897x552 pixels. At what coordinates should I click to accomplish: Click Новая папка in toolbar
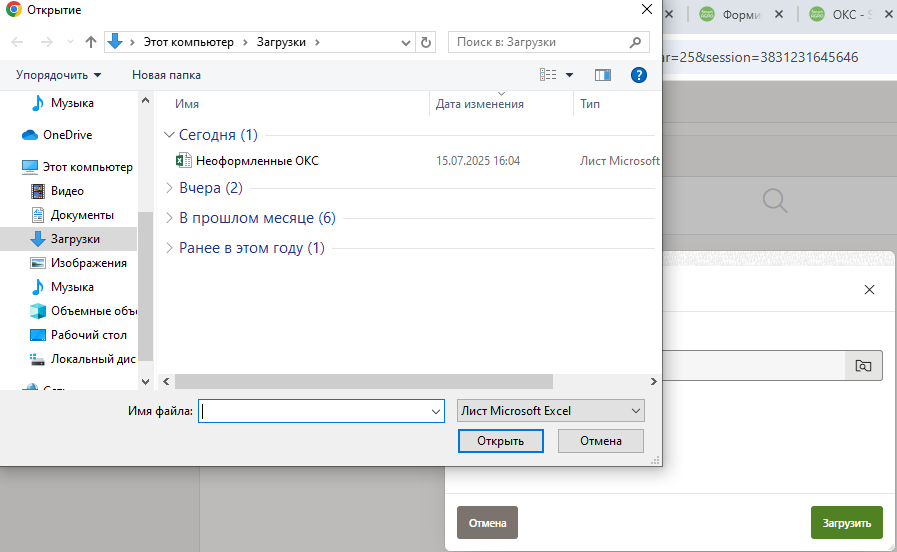(x=166, y=75)
